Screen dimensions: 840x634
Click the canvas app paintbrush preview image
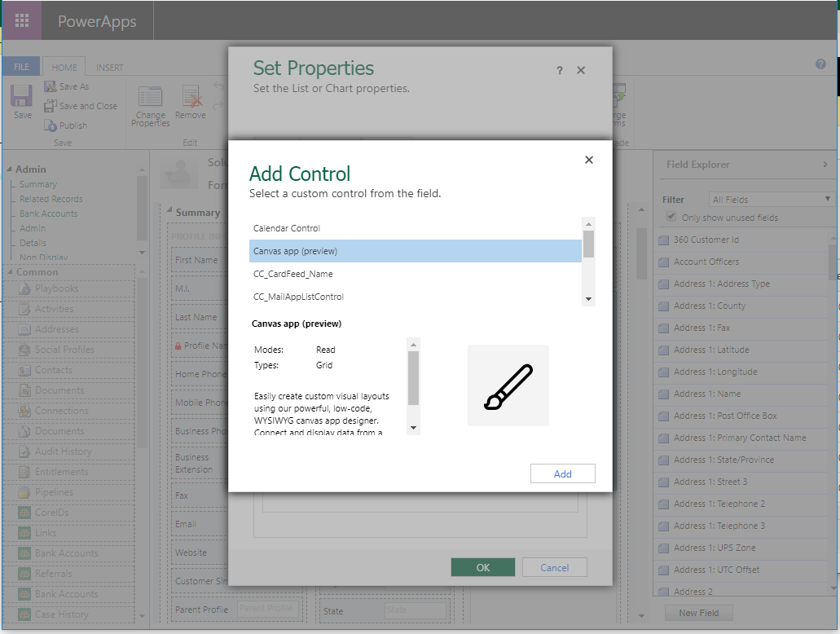508,385
